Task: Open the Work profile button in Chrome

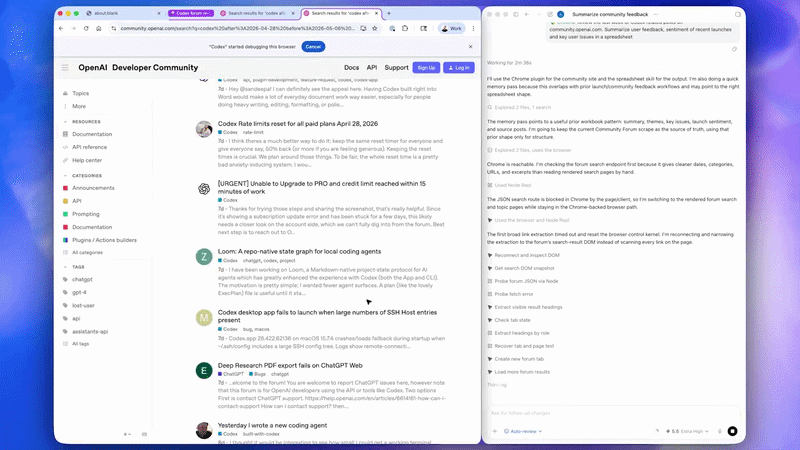Action: pyautogui.click(x=452, y=29)
